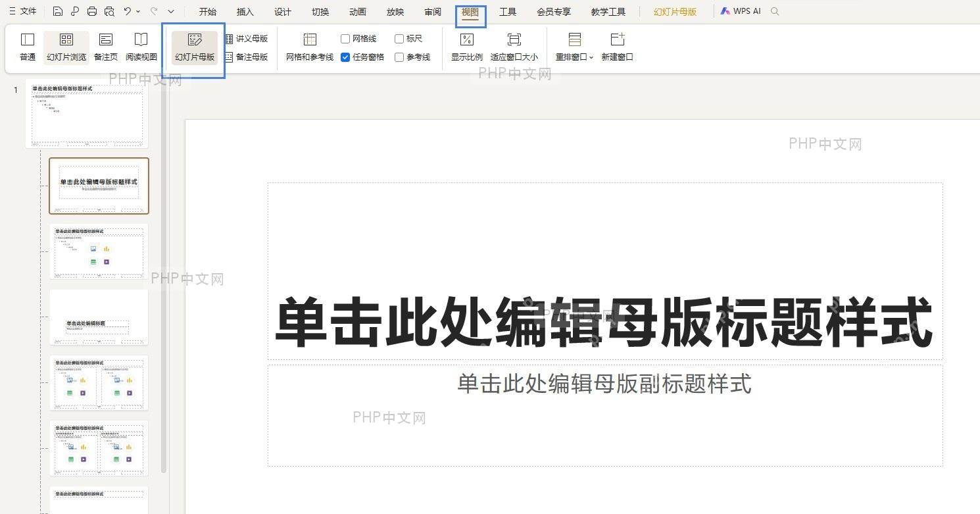The height and width of the screenshot is (514, 980).
Task: Open the 放映 slideshow tab
Action: pos(395,12)
